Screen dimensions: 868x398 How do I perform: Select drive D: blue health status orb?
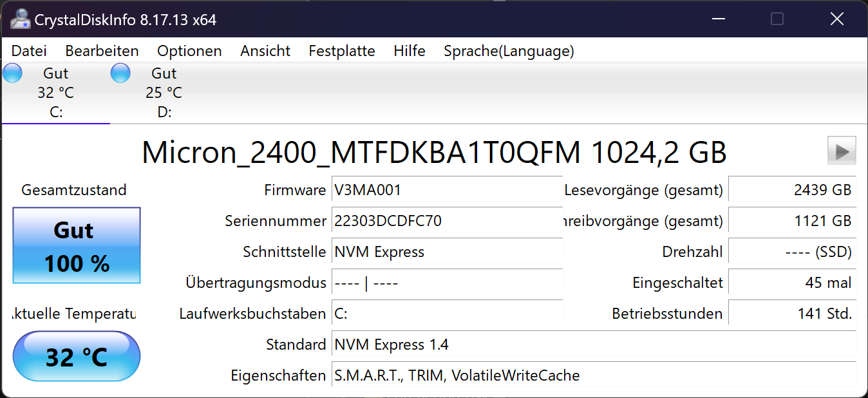(x=120, y=73)
